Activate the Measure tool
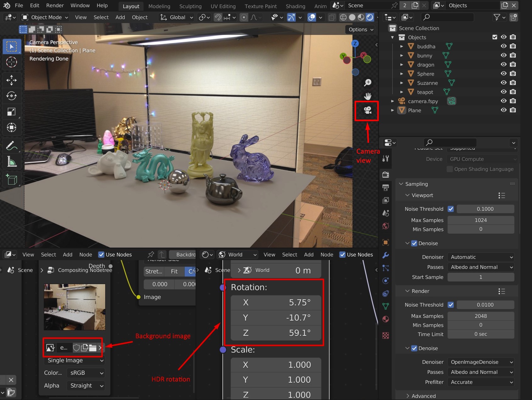Viewport: 532px width, 400px height. pyautogui.click(x=12, y=162)
